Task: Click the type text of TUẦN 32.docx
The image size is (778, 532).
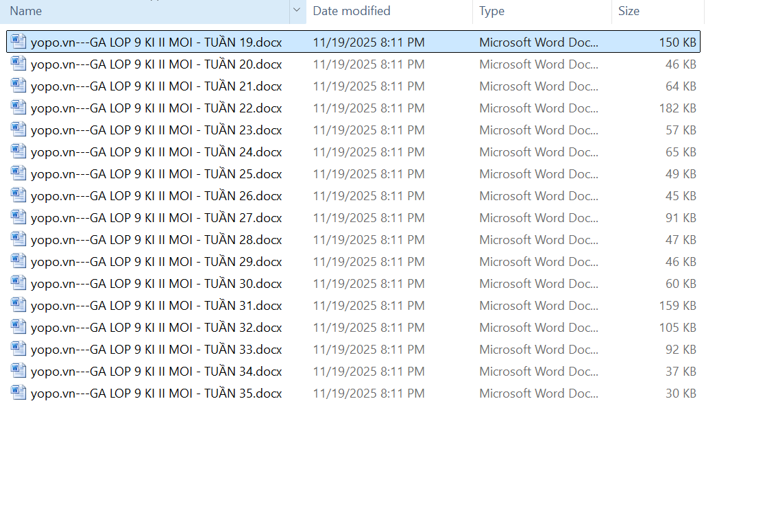Action: [x=539, y=328]
